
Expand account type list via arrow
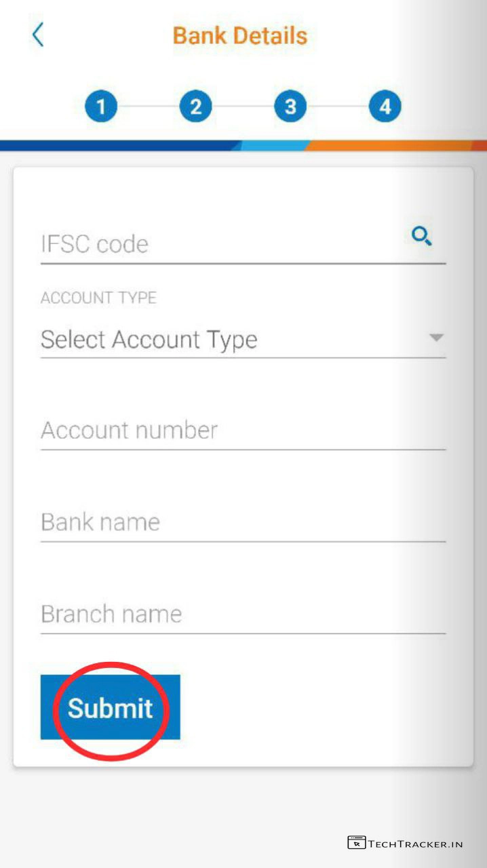(436, 338)
